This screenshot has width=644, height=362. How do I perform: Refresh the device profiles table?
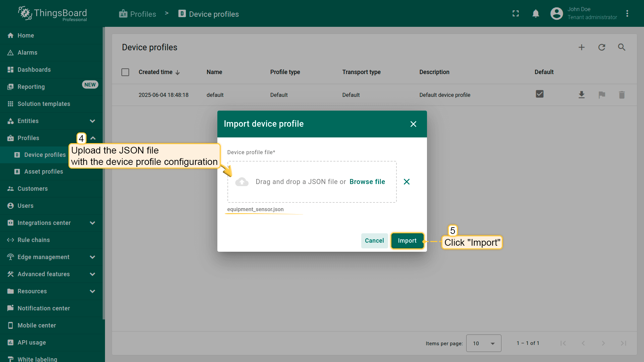[602, 47]
